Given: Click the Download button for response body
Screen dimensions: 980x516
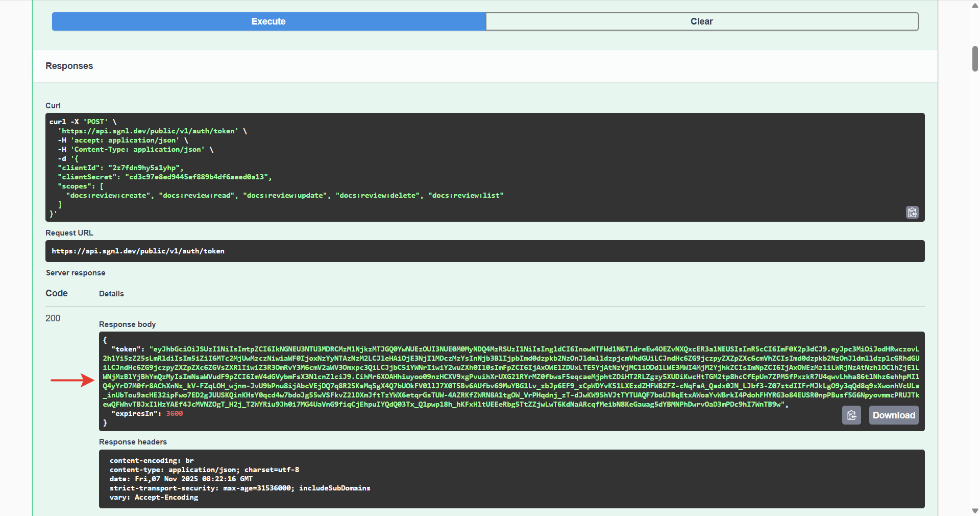Looking at the screenshot, I should [893, 415].
